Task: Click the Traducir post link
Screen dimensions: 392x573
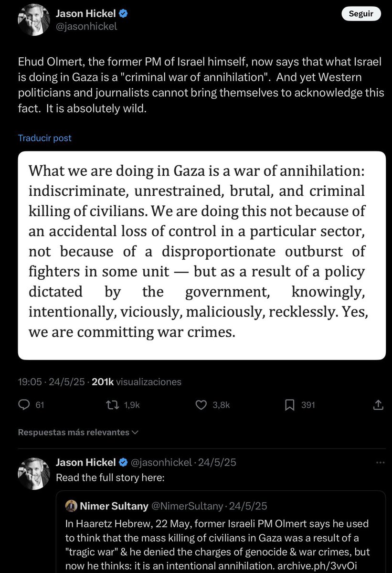Action: pyautogui.click(x=45, y=138)
